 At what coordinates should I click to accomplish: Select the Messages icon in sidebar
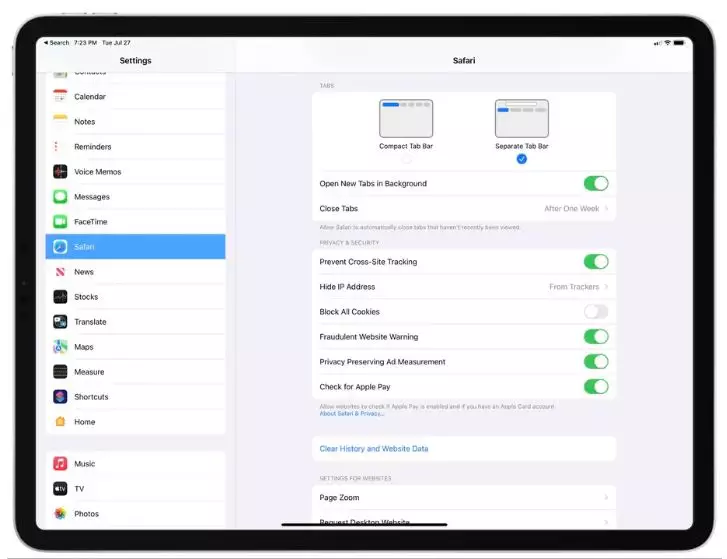pos(60,197)
